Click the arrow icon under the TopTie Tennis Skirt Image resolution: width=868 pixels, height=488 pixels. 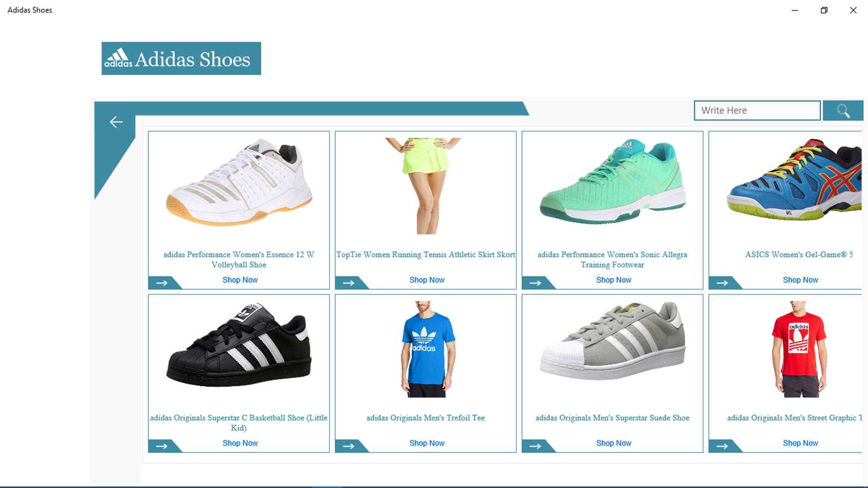348,283
